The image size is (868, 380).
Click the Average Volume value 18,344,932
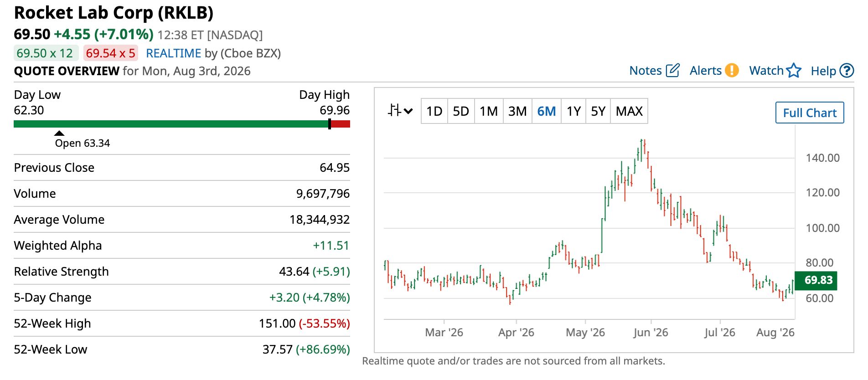tap(320, 220)
